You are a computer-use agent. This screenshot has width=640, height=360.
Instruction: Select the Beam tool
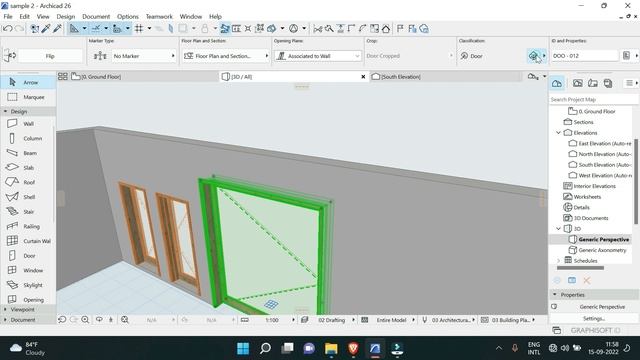coord(28,153)
